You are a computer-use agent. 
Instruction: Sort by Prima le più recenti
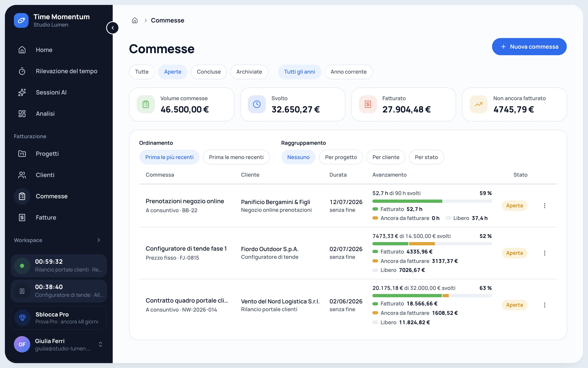(x=169, y=157)
